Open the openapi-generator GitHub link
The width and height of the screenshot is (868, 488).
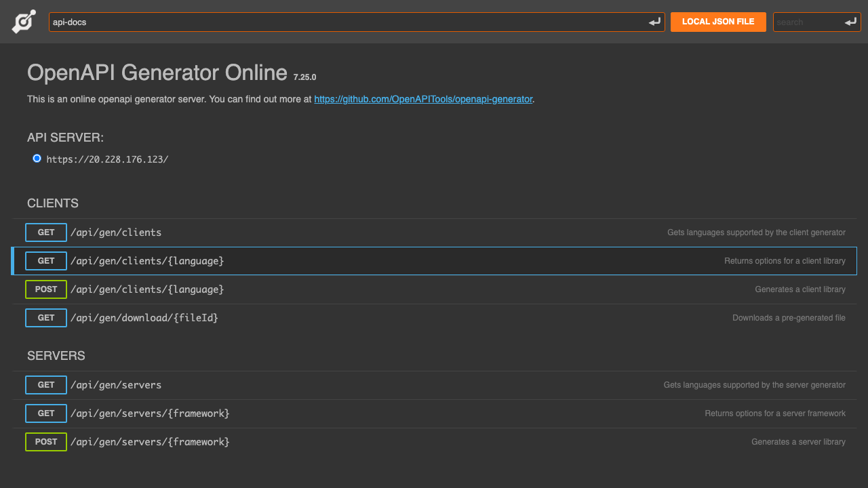click(423, 99)
